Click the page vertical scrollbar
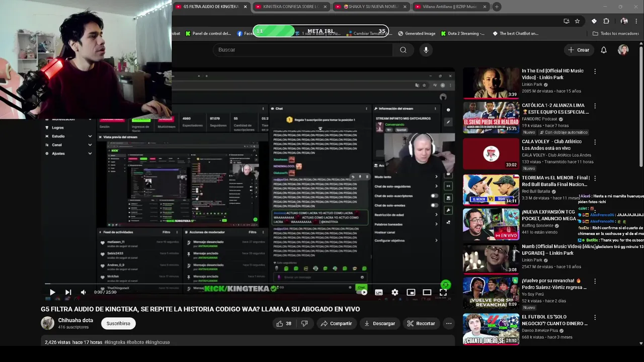This screenshot has height=362, width=644. tap(641, 106)
